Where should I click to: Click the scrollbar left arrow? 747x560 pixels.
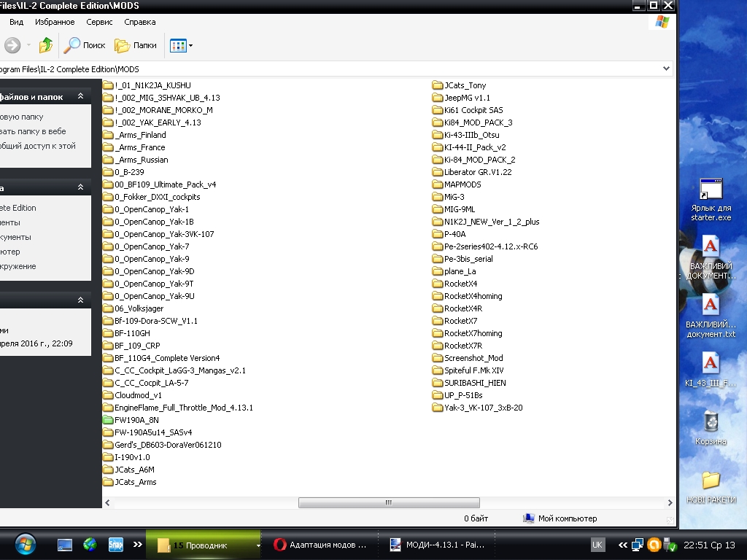coord(107,502)
